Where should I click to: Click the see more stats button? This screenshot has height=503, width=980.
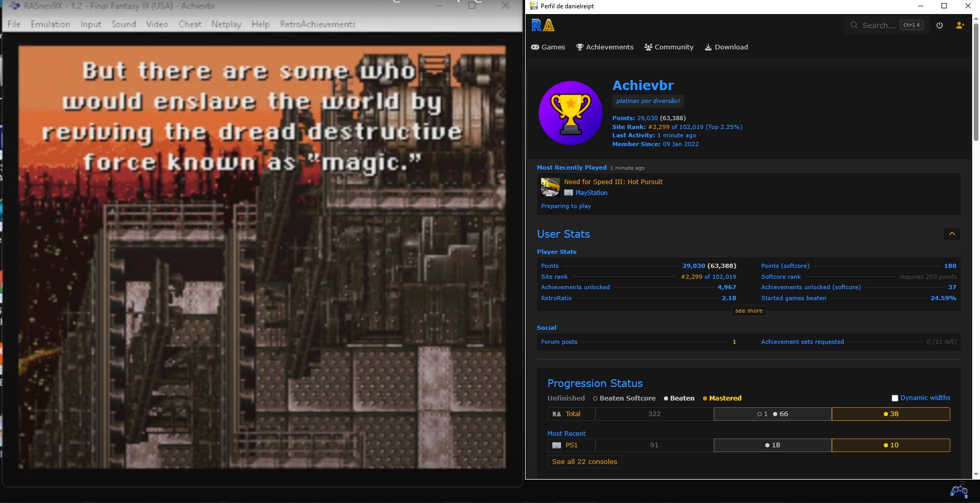(x=749, y=311)
